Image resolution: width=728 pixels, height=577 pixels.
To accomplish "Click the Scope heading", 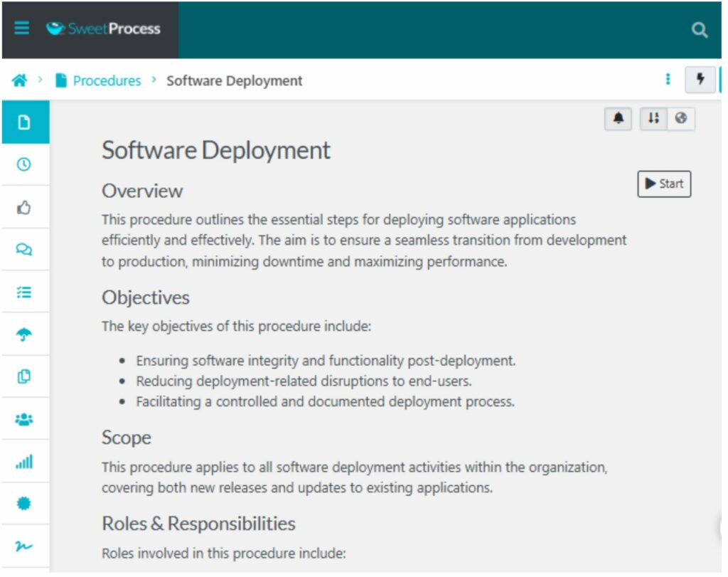I will 127,438.
